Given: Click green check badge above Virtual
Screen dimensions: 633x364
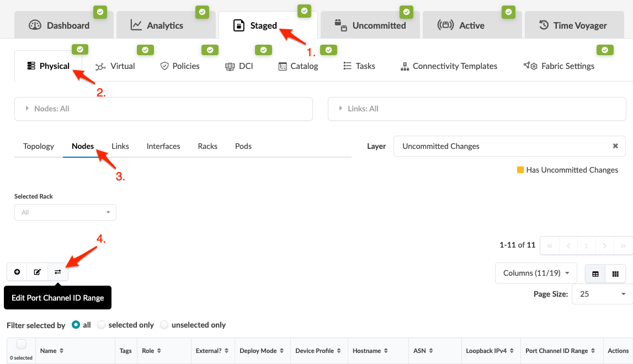Looking at the screenshot, I should (145, 50).
